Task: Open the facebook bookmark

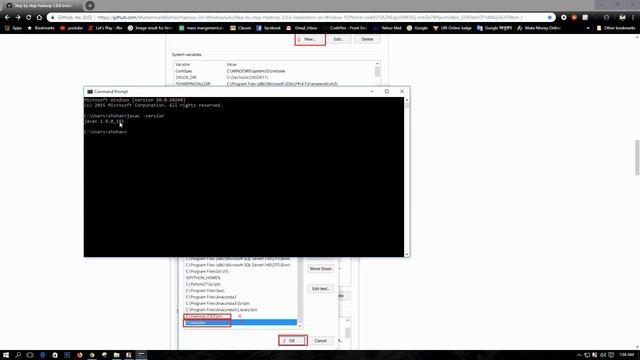Action: (269, 28)
